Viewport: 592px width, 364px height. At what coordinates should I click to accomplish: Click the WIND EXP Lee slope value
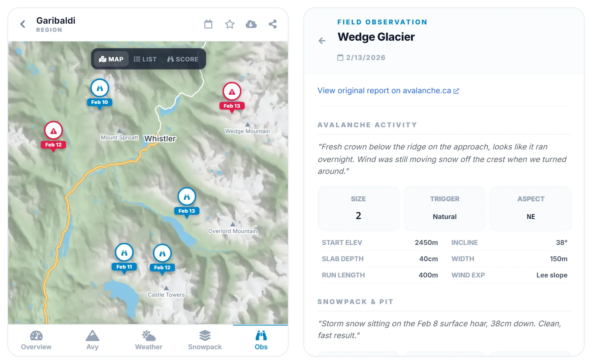tap(552, 275)
